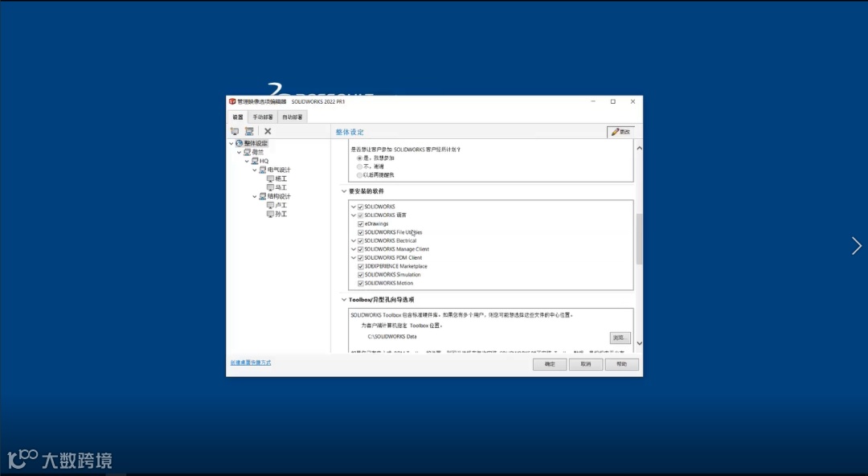Uncheck 3DEXPERIENCE Marketplace checkbox
The width and height of the screenshot is (868, 476).
[360, 266]
